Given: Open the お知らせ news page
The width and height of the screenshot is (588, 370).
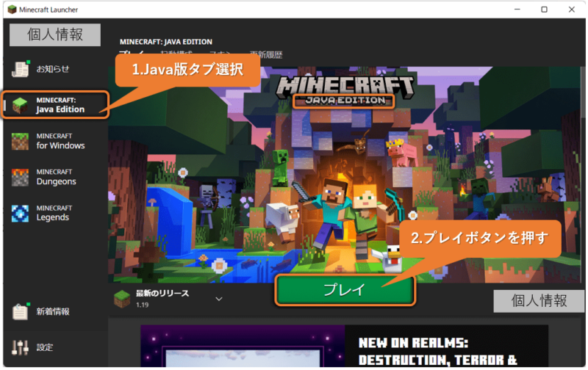Looking at the screenshot, I should (x=41, y=69).
